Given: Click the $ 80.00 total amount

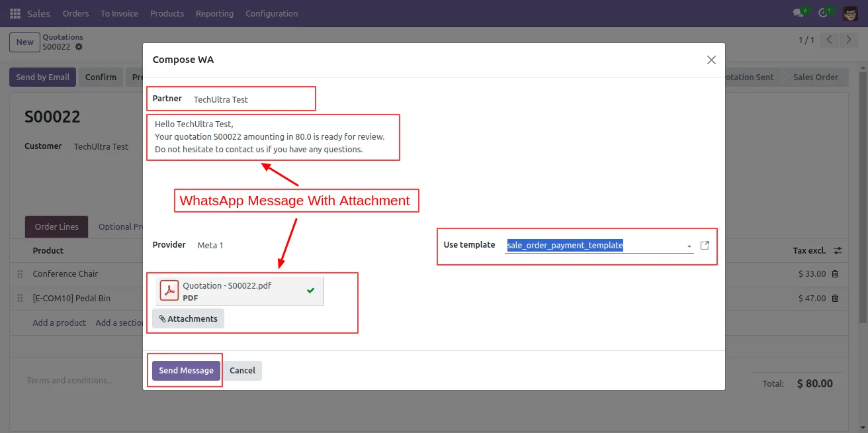Looking at the screenshot, I should coord(814,383).
